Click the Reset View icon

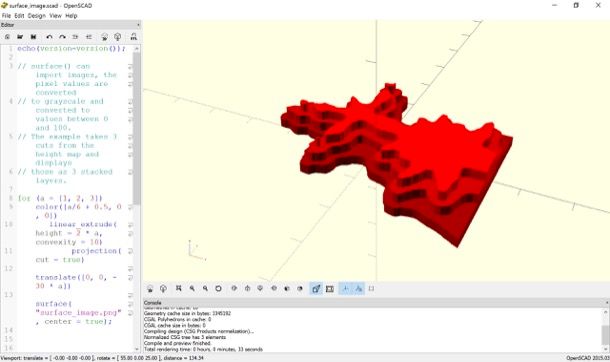tap(218, 289)
